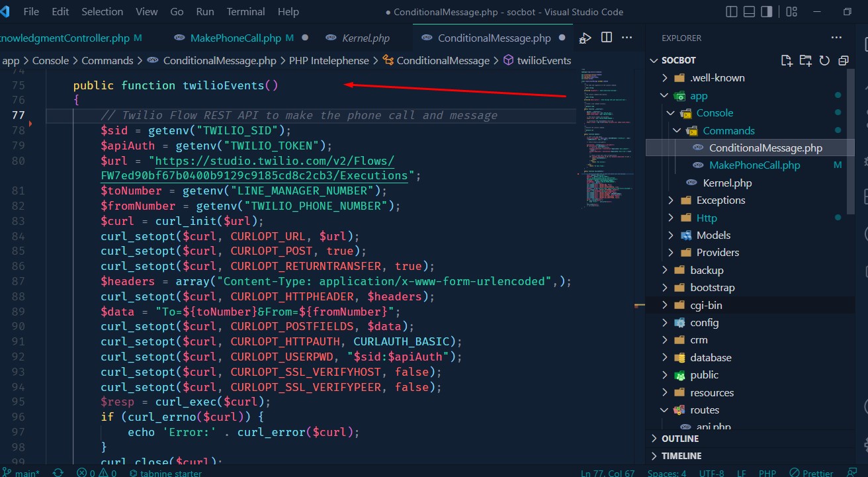The width and height of the screenshot is (868, 477).
Task: Toggle the Secondary Side Bar visibility
Action: click(767, 12)
